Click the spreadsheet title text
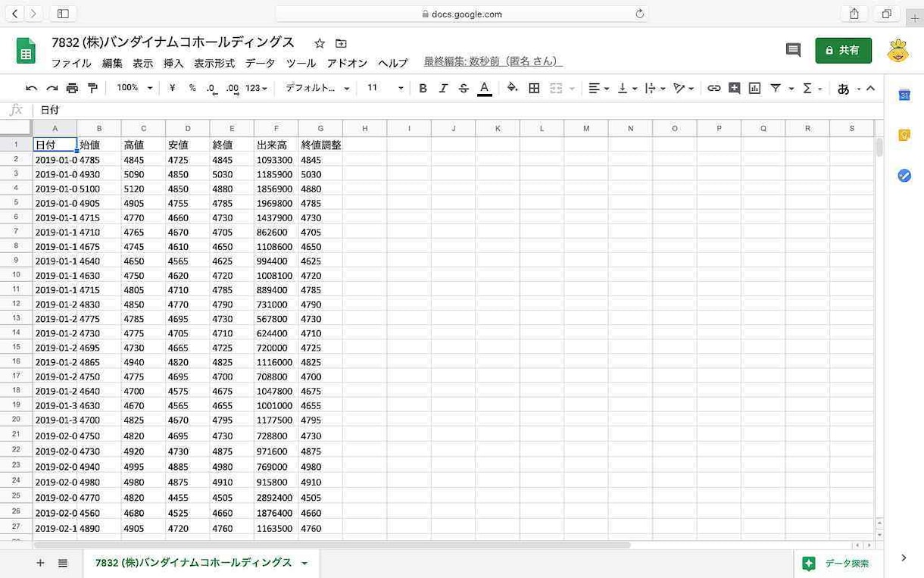 click(173, 42)
